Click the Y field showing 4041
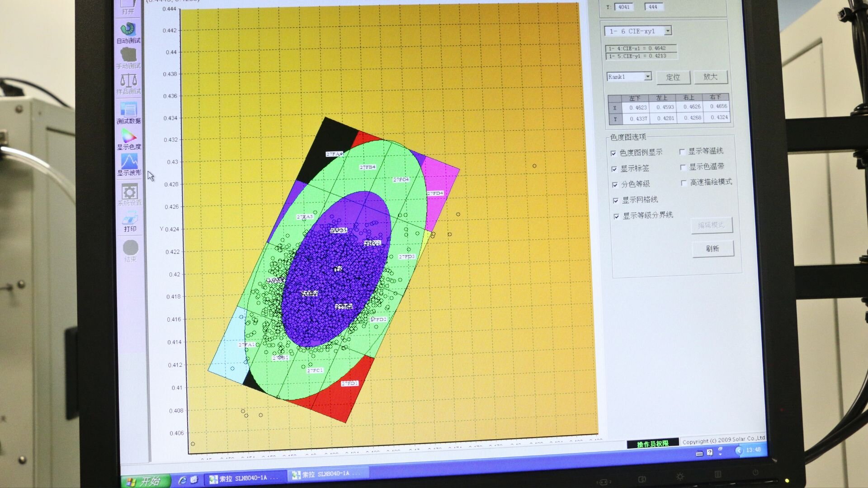Viewport: 868px width, 488px height. (x=624, y=7)
